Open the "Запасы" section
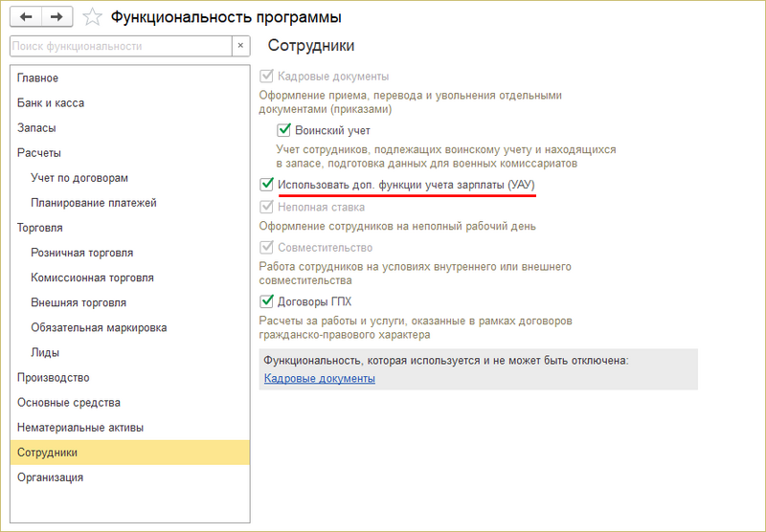The height and width of the screenshot is (532, 766). pos(130,128)
